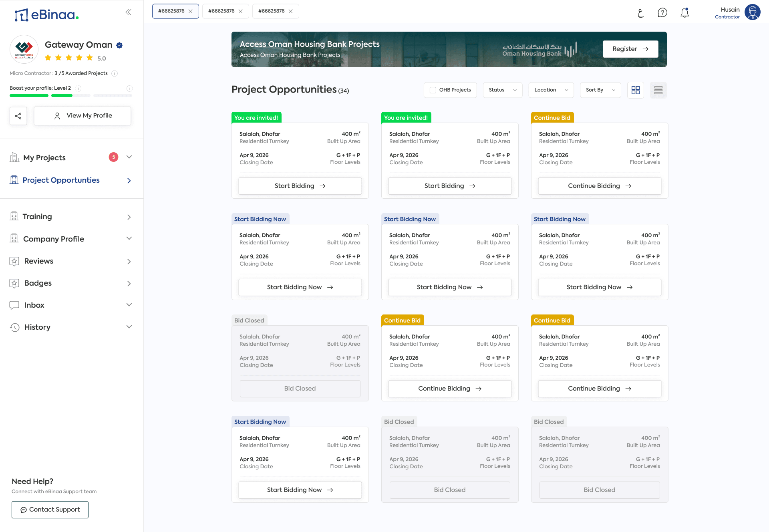Close the second #66625876 tab
Viewport: 769px width, 532px height.
pos(241,11)
